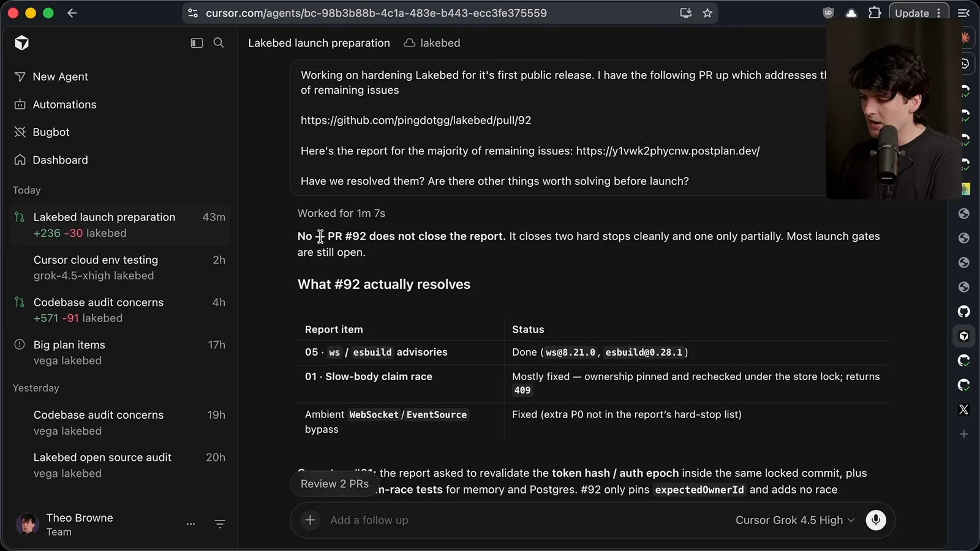Toggle the sidebar panel icon
Image resolution: width=980 pixels, height=551 pixels.
[x=197, y=43]
